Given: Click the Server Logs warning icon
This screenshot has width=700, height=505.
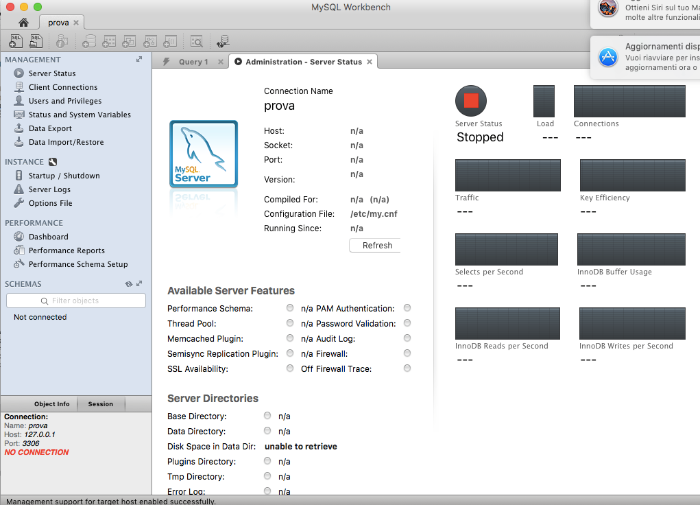Looking at the screenshot, I should coord(19,189).
